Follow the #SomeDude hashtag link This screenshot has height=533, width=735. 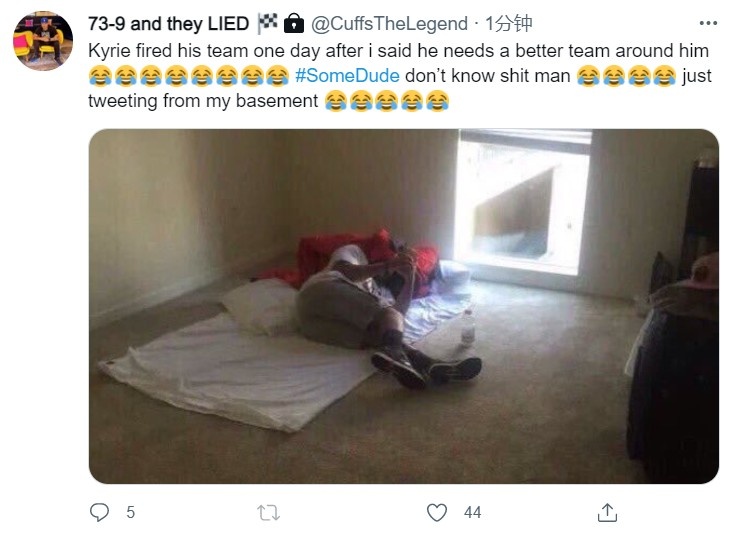347,76
